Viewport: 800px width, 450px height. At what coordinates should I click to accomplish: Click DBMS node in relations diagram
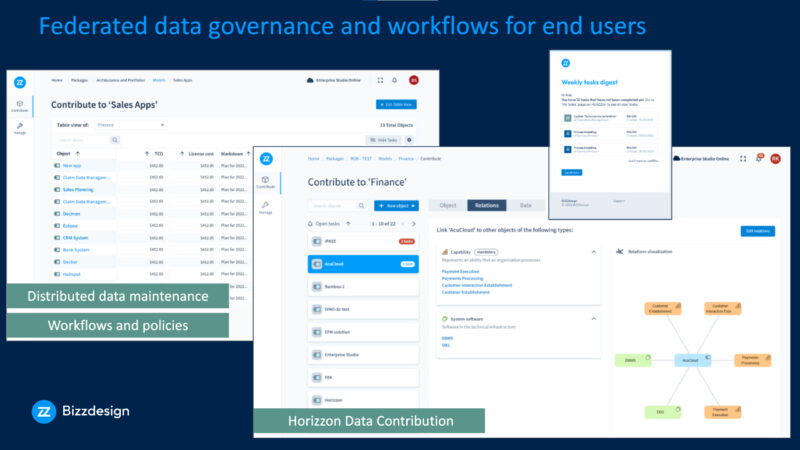click(x=633, y=360)
